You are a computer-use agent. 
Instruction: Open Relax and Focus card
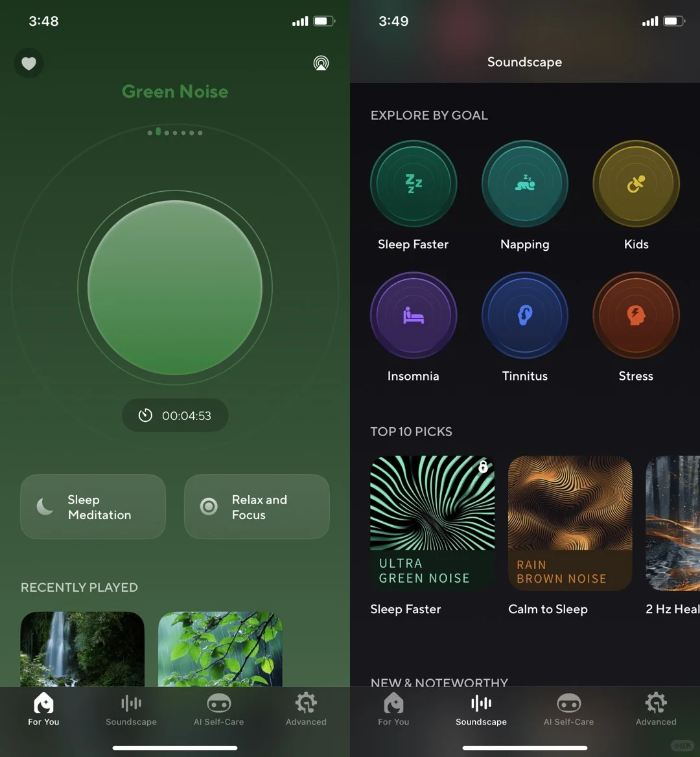pos(257,506)
